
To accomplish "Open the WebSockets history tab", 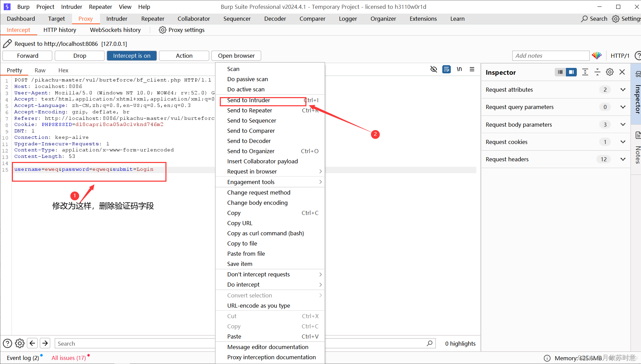I will 115,30.
